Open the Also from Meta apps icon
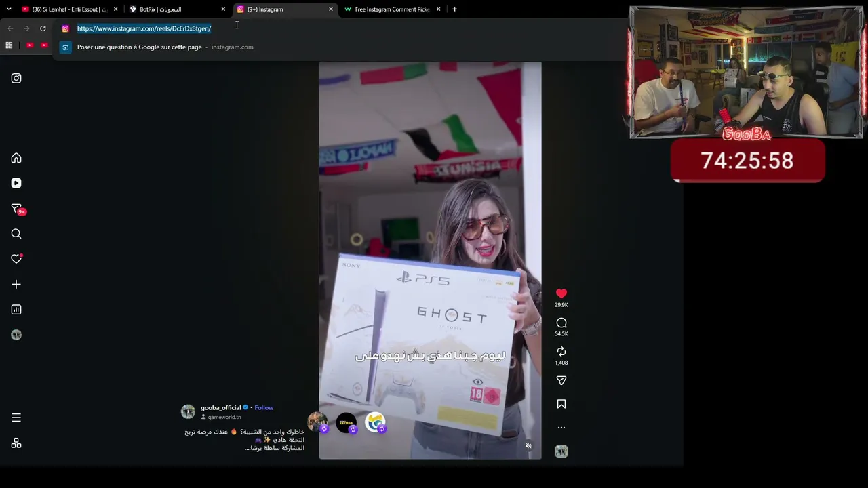 [16, 443]
